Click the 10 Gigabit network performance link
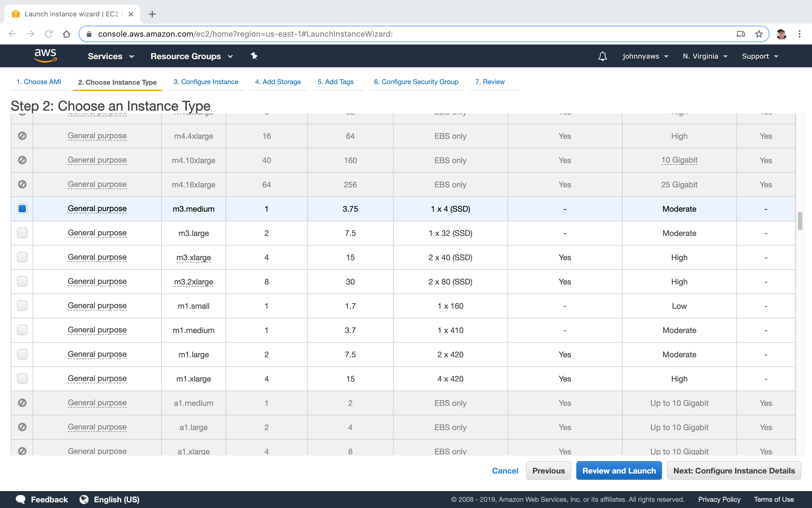 (679, 160)
